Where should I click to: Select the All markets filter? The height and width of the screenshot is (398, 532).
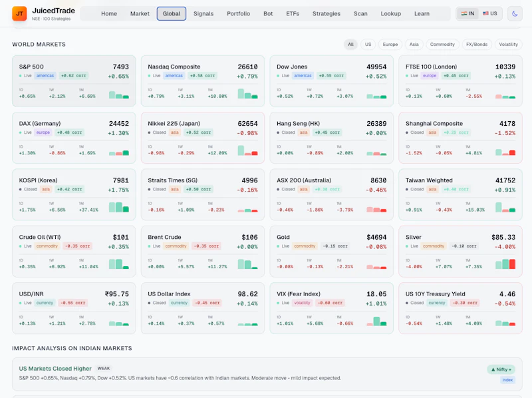351,45
